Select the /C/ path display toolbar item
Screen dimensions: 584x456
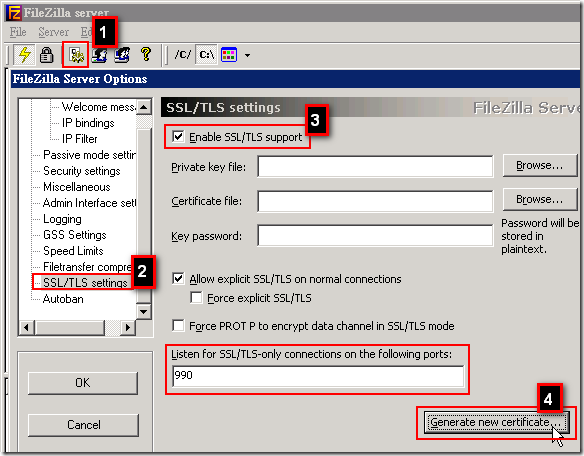click(182, 55)
